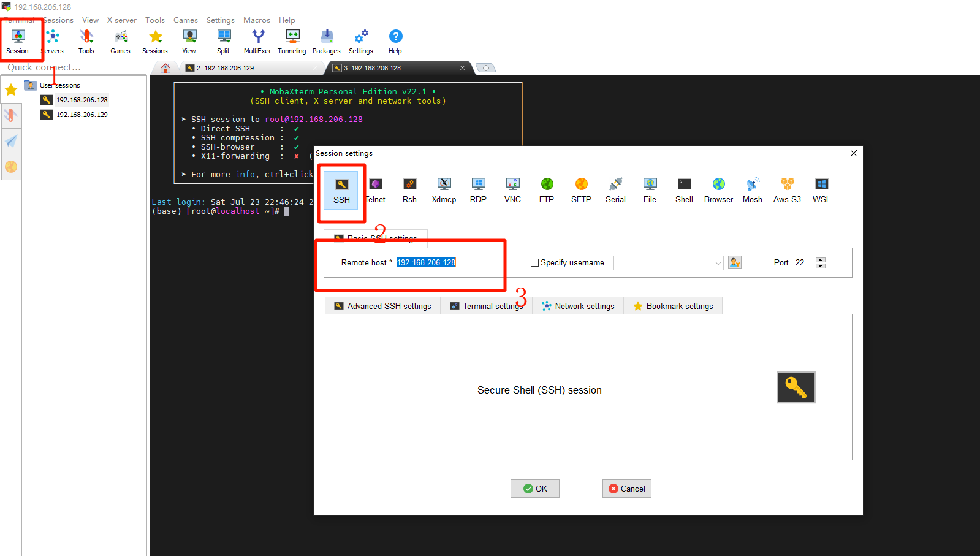Pick the VNC session type
This screenshot has width=980, height=556.
pyautogui.click(x=513, y=191)
